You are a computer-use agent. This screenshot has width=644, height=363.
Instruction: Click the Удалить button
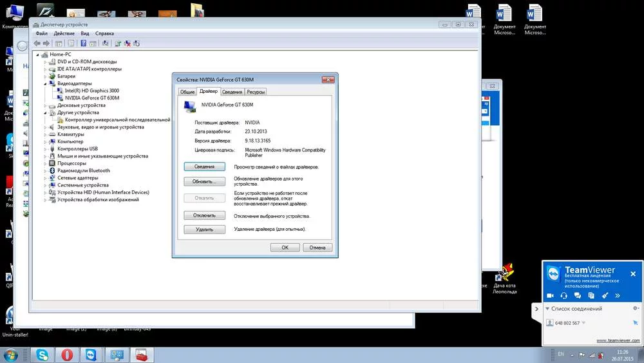[205, 230]
